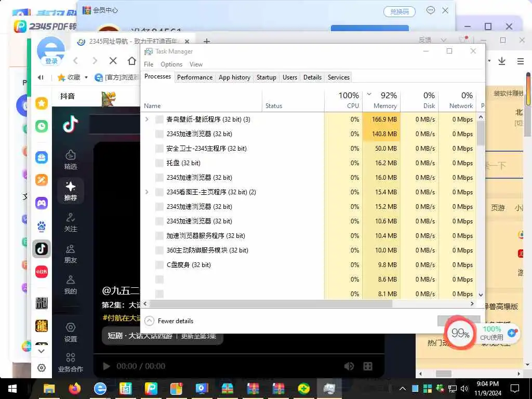This screenshot has width=532, height=399.
Task: Switch to the Services tab
Action: pyautogui.click(x=339, y=77)
